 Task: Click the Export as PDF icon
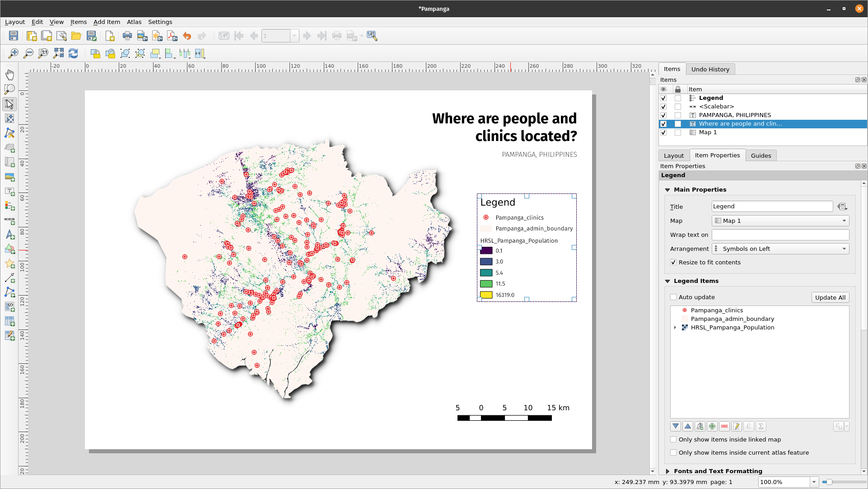point(172,36)
